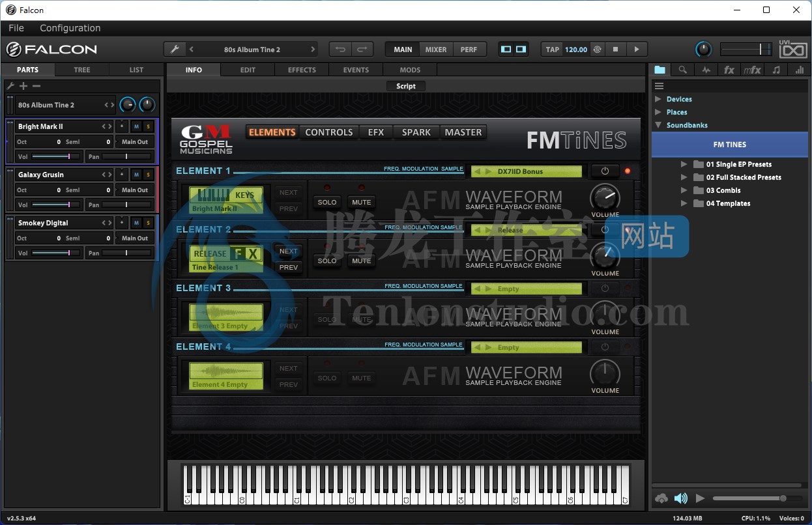
Task: Open the music note browser tab
Action: pyautogui.click(x=776, y=70)
